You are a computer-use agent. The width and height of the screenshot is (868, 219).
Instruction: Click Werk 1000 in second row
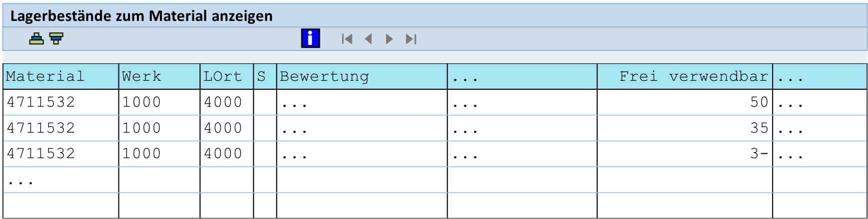pos(141,128)
